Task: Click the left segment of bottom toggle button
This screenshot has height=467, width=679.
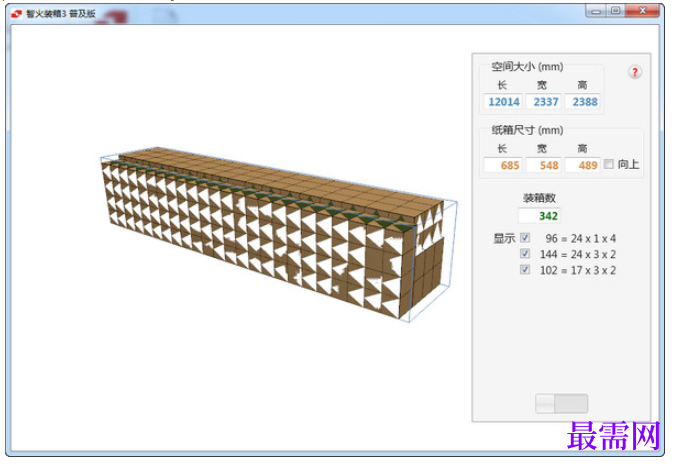Action: 545,404
